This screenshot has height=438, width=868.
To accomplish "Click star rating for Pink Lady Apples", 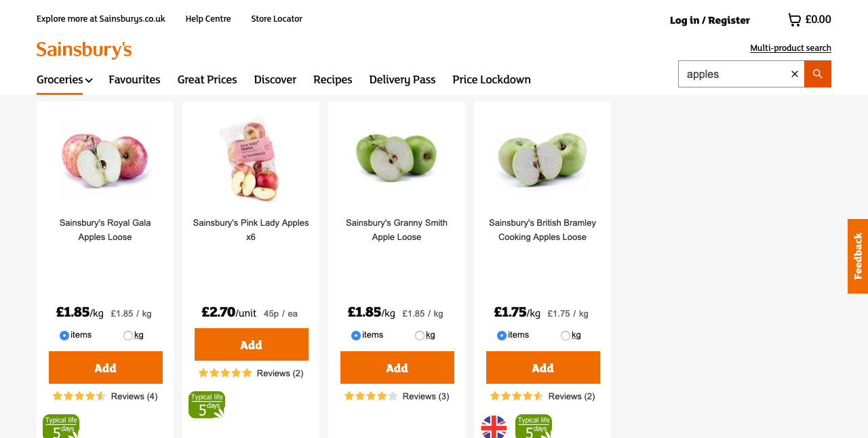I will [225, 373].
